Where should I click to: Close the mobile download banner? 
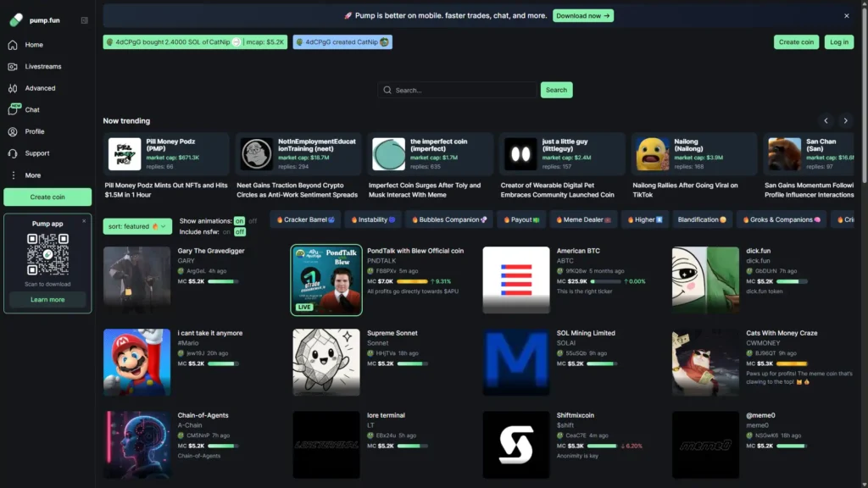point(847,16)
